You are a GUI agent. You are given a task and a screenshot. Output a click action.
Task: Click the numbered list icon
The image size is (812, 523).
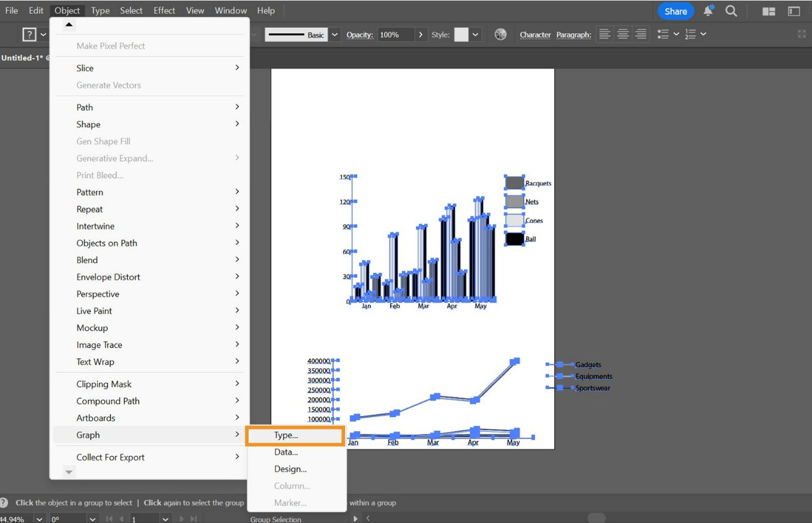pyautogui.click(x=693, y=34)
